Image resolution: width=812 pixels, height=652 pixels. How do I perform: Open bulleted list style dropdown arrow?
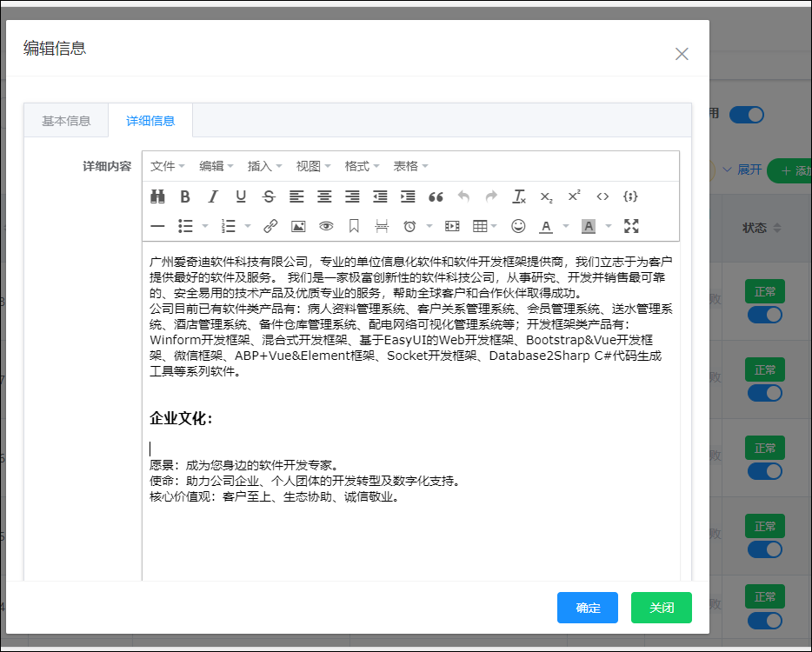pyautogui.click(x=205, y=226)
